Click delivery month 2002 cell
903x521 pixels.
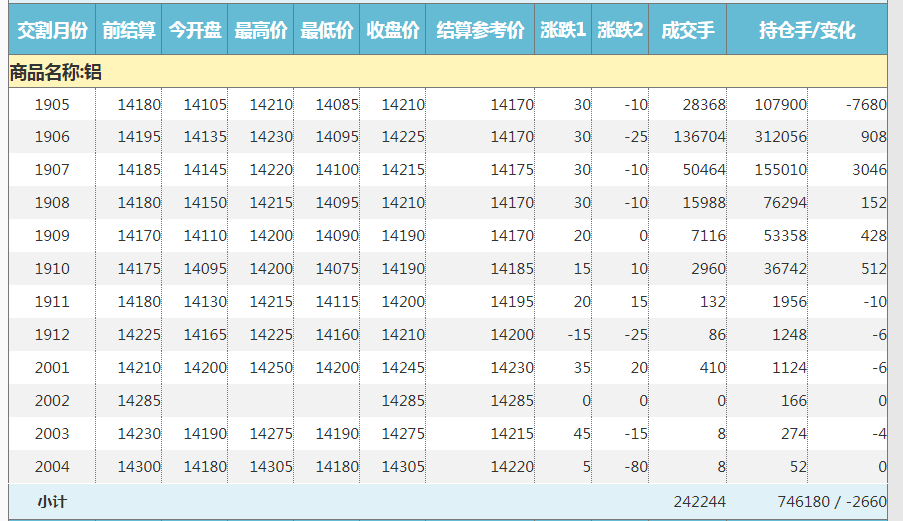52,401
